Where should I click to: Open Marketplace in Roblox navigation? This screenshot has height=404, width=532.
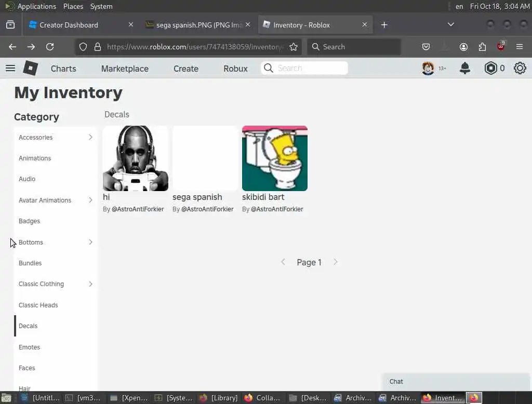(125, 69)
